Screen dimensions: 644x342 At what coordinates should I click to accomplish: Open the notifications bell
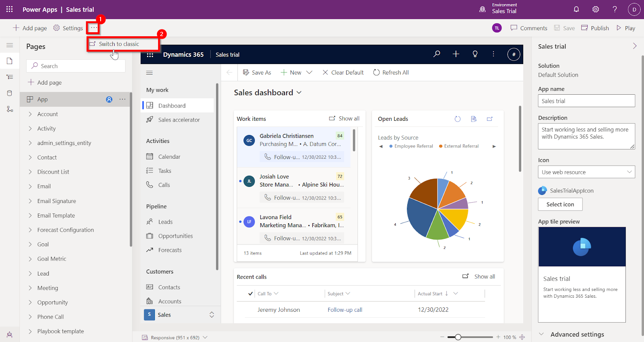coord(576,9)
